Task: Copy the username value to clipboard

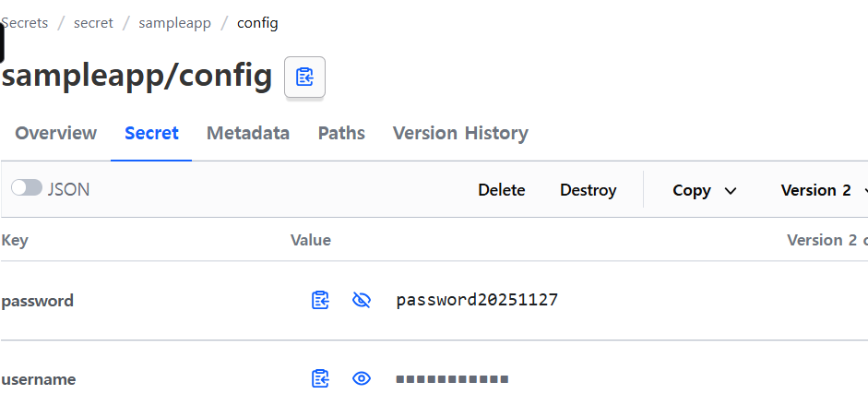Action: pyautogui.click(x=320, y=378)
